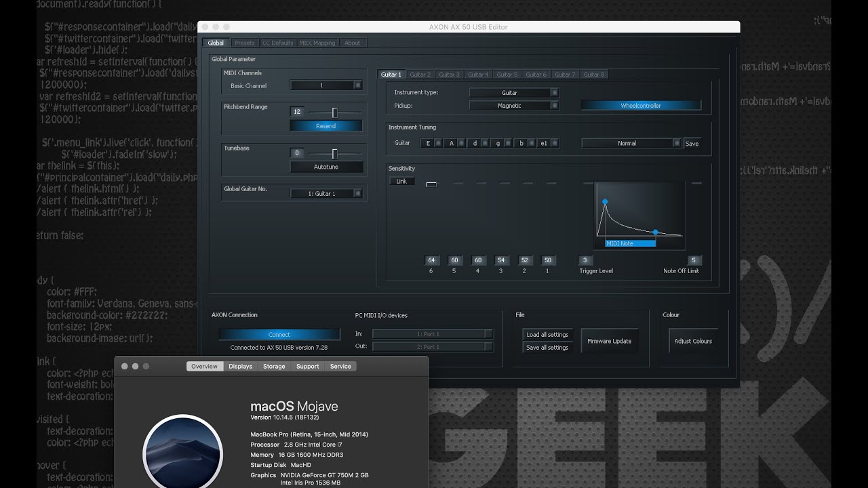Open the d string tuning dropdown
Viewport: 868px width, 488px height.
[478, 143]
